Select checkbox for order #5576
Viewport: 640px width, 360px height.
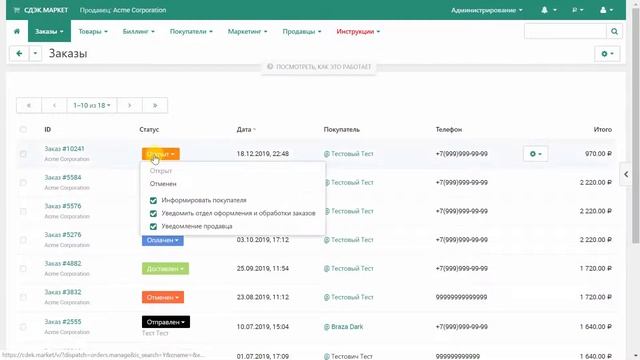pyautogui.click(x=23, y=211)
